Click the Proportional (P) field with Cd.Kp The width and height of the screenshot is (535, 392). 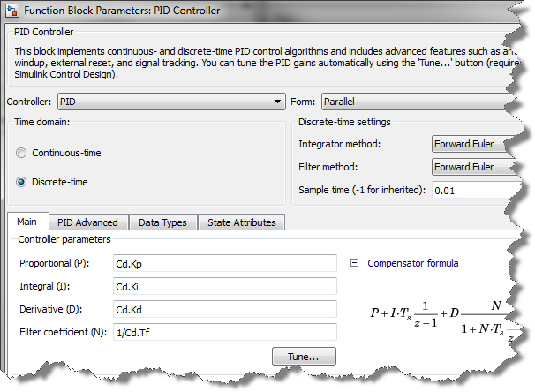click(223, 263)
